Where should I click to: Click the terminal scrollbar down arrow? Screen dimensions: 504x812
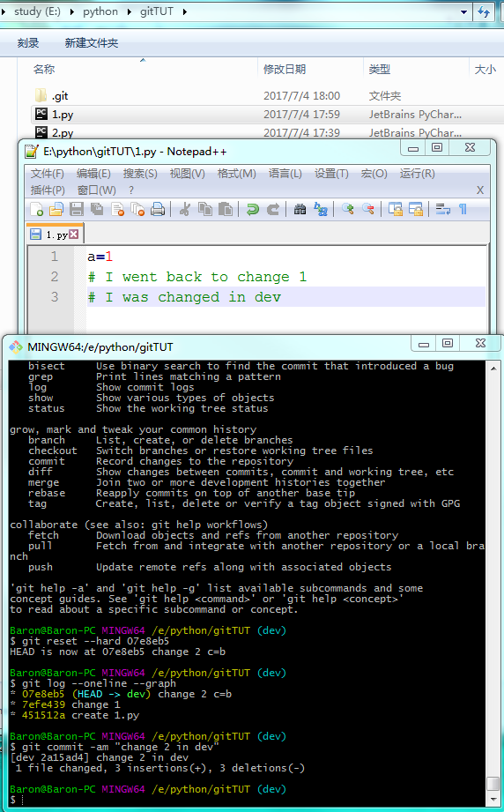click(x=493, y=800)
